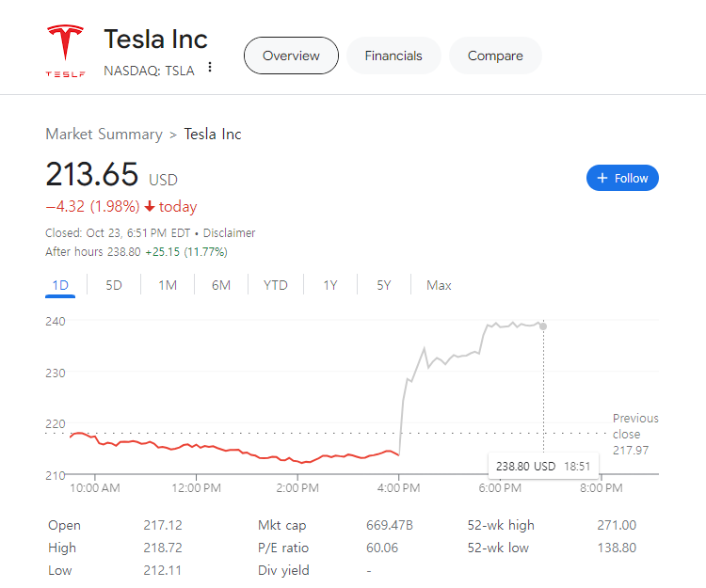Open the Disclaimer link
Viewport: 706px width, 588px height.
coord(230,232)
